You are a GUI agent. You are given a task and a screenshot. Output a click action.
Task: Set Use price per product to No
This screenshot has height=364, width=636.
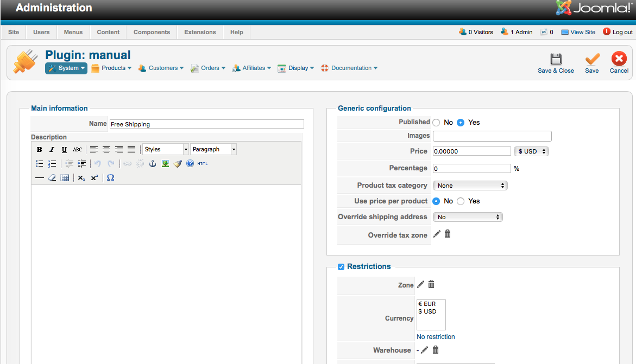point(436,201)
